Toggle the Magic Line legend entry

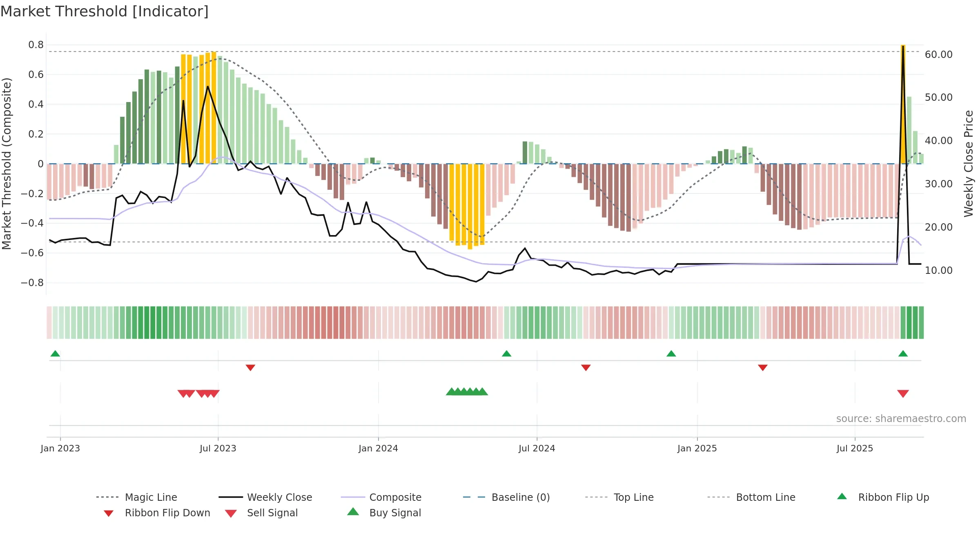coord(136,497)
